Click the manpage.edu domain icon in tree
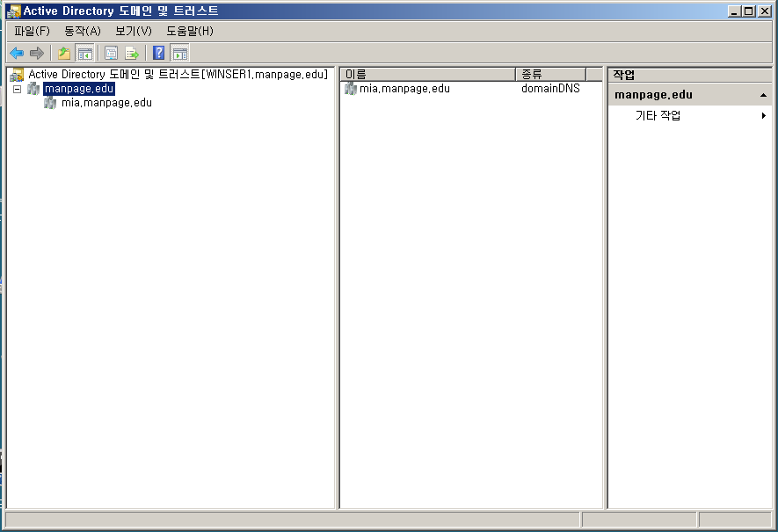Image resolution: width=778 pixels, height=532 pixels. [x=33, y=89]
